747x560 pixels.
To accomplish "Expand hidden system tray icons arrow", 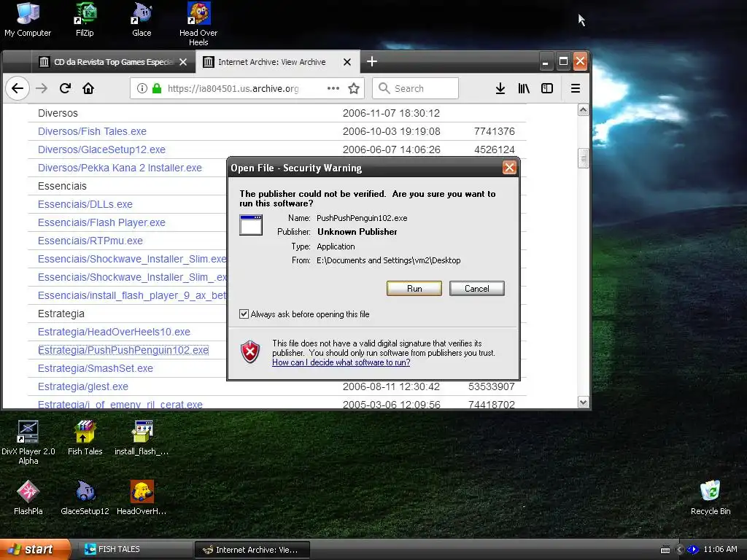I will [680, 550].
